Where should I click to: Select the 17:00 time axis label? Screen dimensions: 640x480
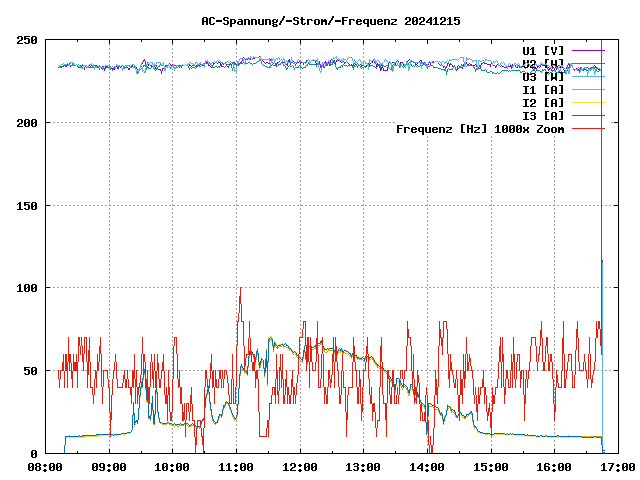617,467
